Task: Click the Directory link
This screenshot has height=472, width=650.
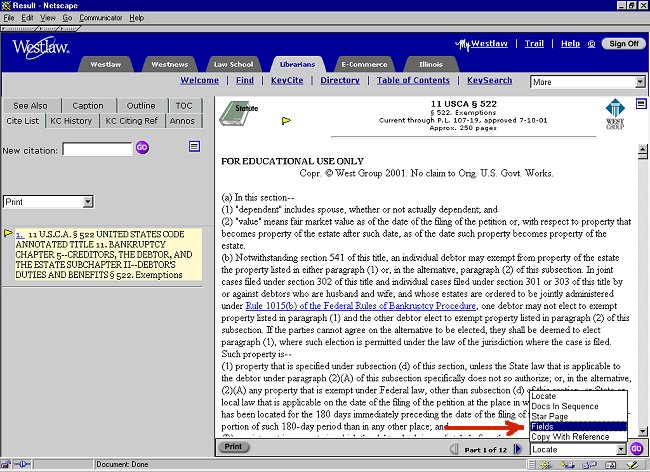Action: tap(340, 80)
